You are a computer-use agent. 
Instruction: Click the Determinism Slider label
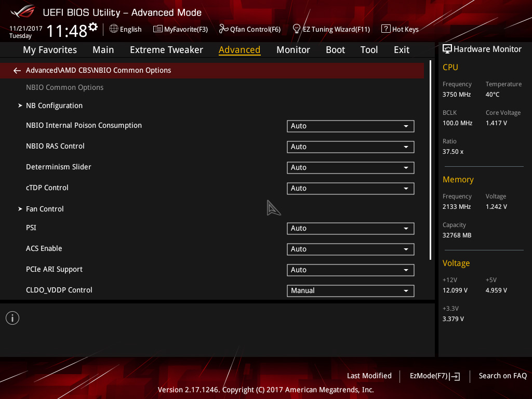pos(58,167)
